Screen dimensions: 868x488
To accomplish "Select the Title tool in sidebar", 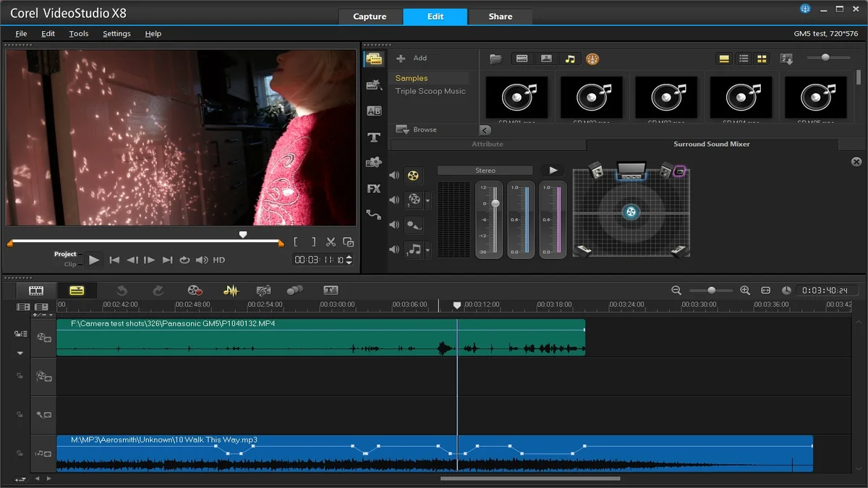I will (x=374, y=137).
